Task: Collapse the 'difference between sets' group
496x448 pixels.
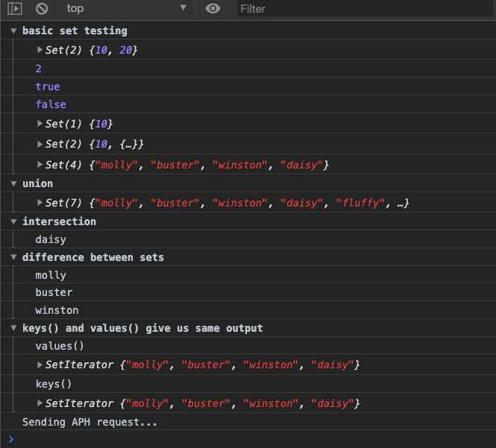Action: [x=13, y=257]
